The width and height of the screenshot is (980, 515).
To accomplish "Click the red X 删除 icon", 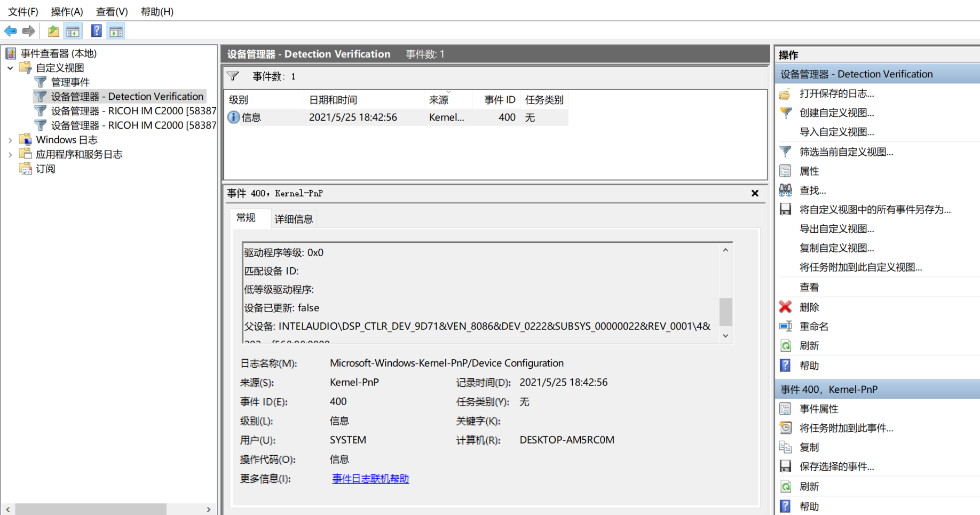I will pyautogui.click(x=785, y=307).
